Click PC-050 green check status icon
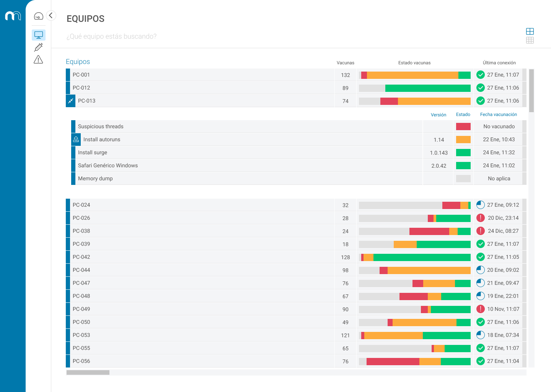The width and height of the screenshot is (551, 392). pyautogui.click(x=481, y=322)
